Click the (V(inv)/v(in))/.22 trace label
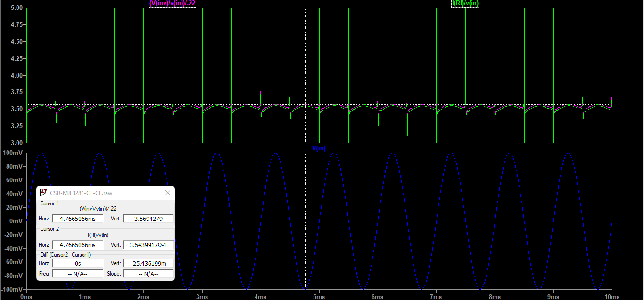The height and width of the screenshot is (300, 644). 173,3
